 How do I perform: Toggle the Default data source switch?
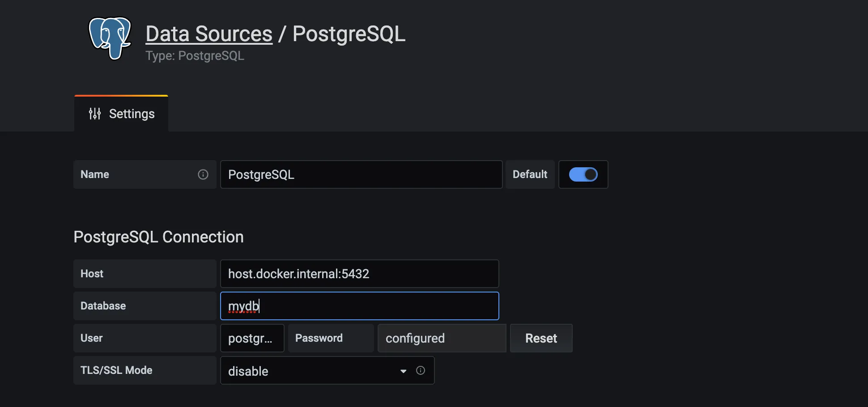[x=583, y=174]
